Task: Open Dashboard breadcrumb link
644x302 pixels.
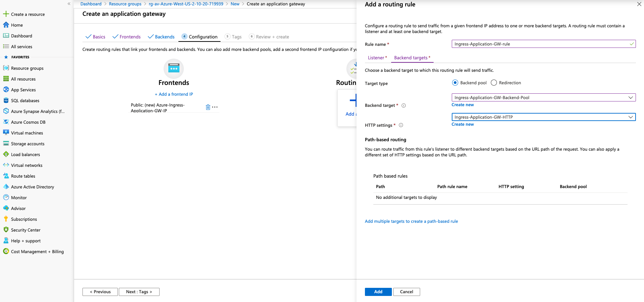Action: [91, 4]
